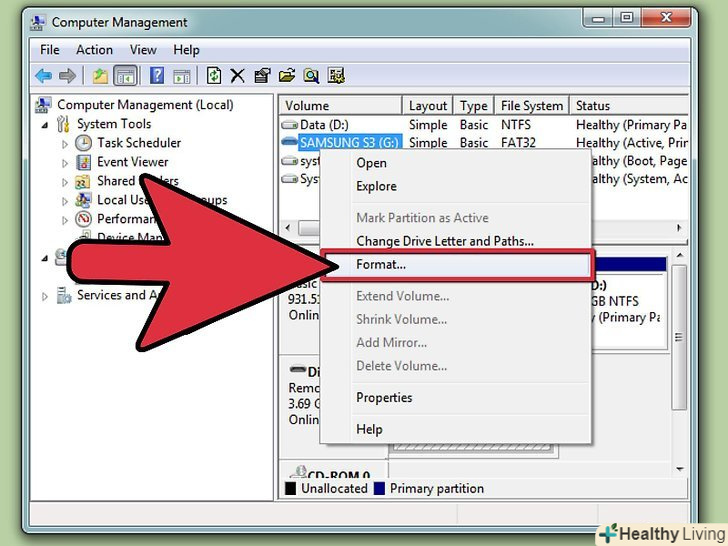Image resolution: width=728 pixels, height=546 pixels.
Task: Collapse the System Tools tree node
Action: pos(45,124)
